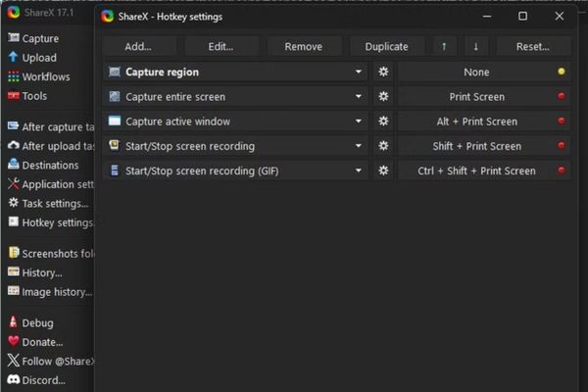Click the Shift + Print Screen hotkey field

(476, 146)
